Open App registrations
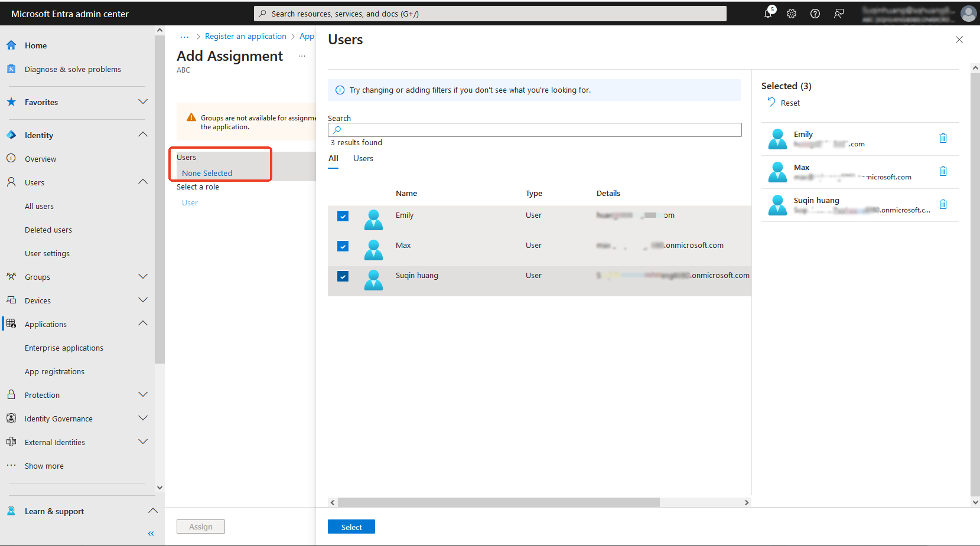Screen dimensions: 980x546 coord(54,371)
